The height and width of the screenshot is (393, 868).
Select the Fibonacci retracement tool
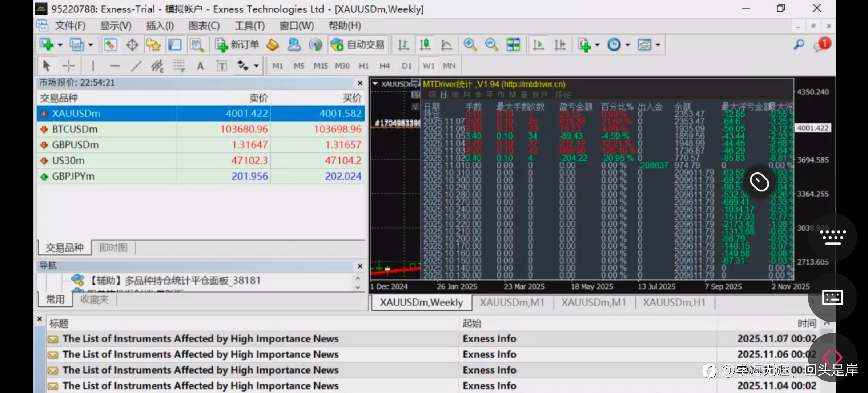click(x=179, y=66)
